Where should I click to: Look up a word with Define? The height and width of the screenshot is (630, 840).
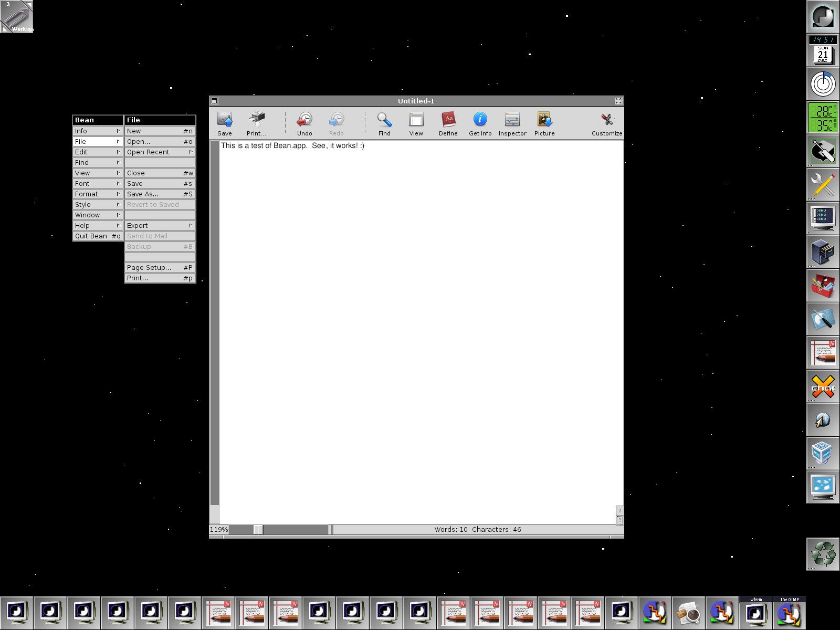(448, 123)
